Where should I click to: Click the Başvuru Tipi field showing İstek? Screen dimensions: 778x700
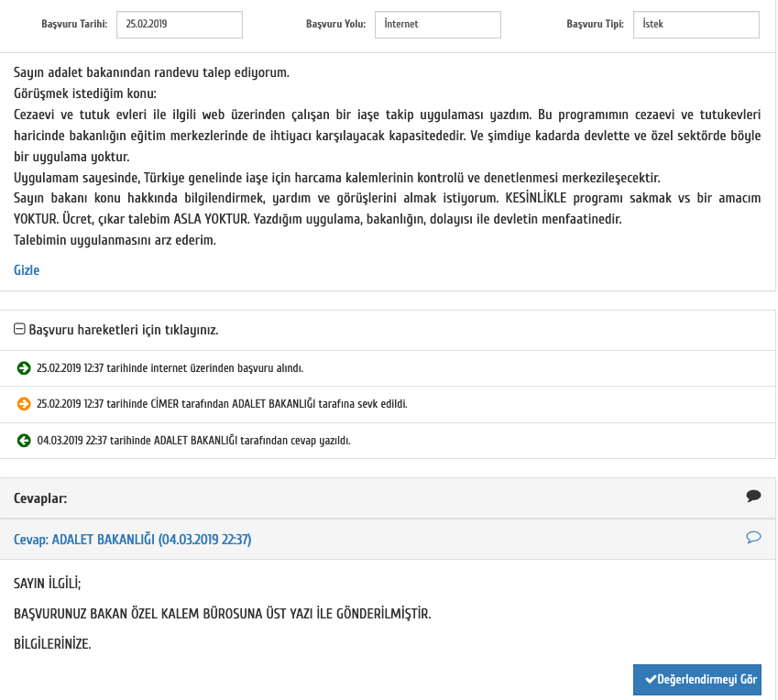696,25
